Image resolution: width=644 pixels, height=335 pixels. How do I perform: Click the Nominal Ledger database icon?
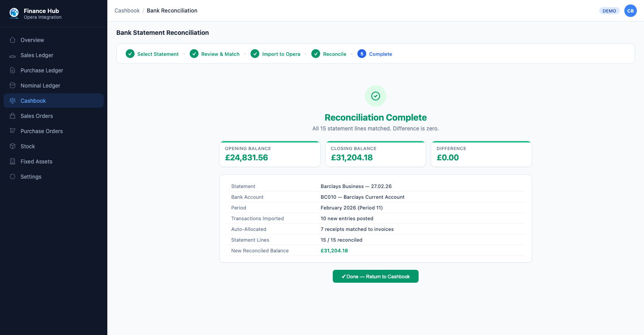[13, 86]
